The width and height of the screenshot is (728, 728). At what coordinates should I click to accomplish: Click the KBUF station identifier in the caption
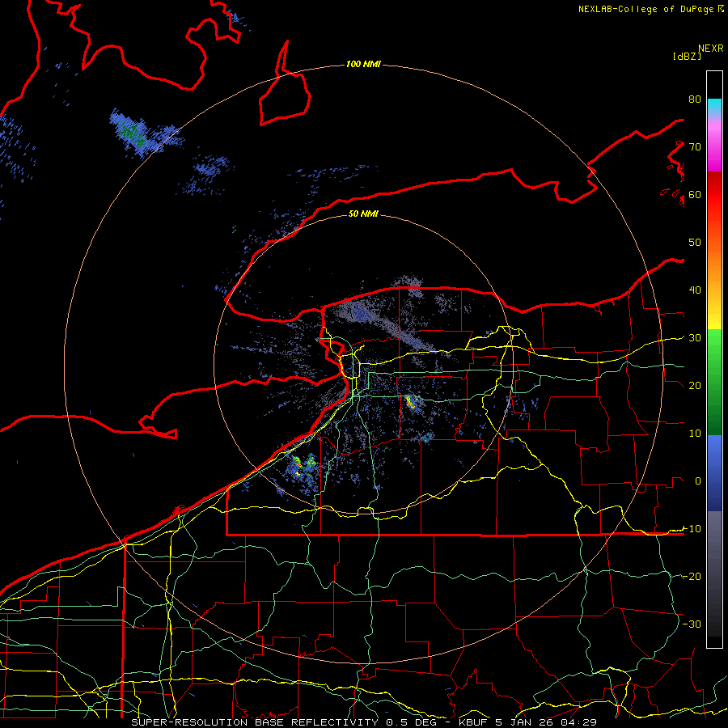click(475, 722)
